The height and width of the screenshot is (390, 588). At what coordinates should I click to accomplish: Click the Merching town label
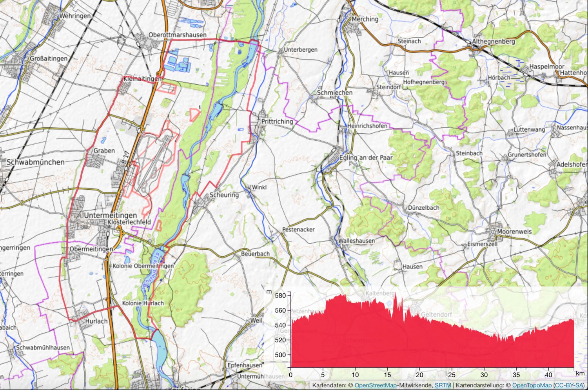(364, 19)
